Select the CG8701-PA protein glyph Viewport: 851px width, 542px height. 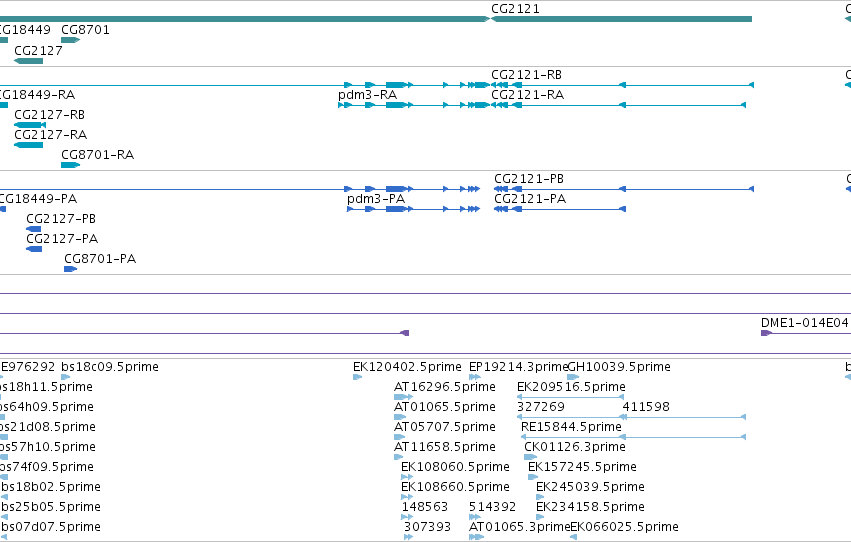point(71,269)
